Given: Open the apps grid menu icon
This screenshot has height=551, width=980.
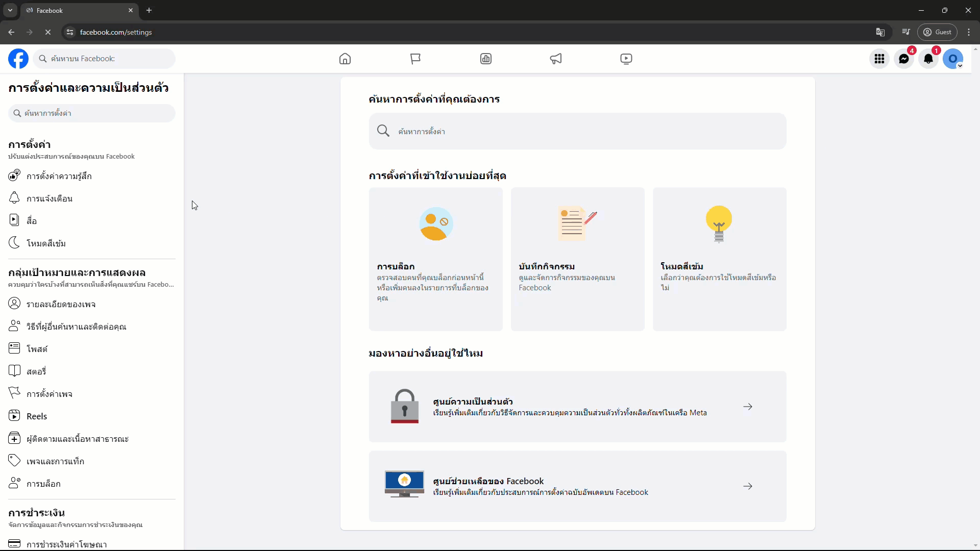Looking at the screenshot, I should click(879, 59).
